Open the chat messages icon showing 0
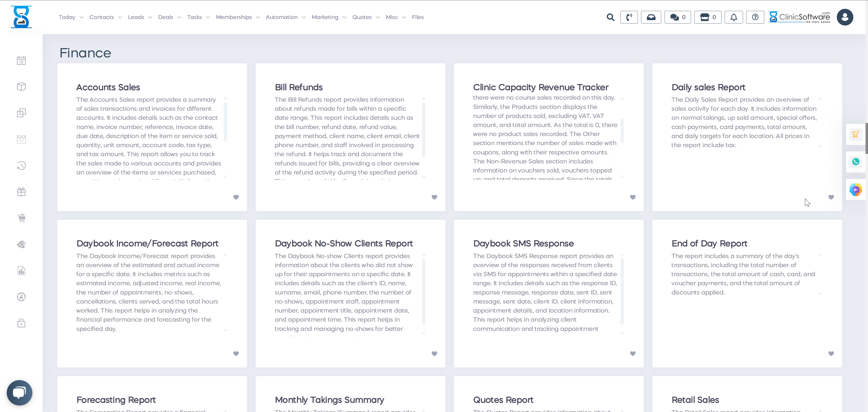This screenshot has height=412, width=868. tap(677, 17)
